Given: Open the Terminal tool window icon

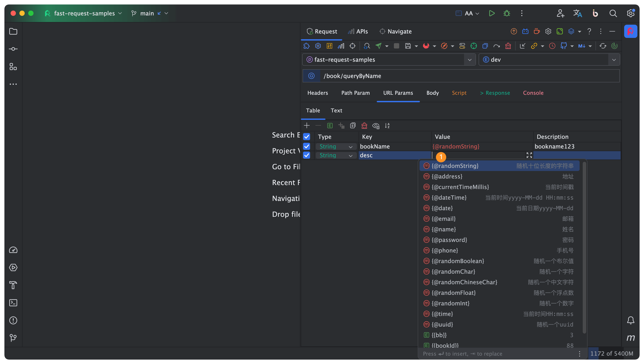Looking at the screenshot, I should 13,303.
